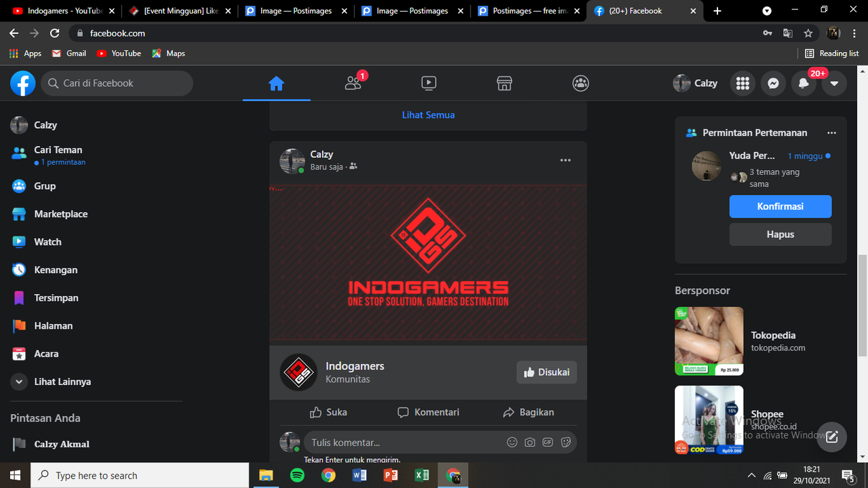This screenshot has width=868, height=488.
Task: Click Hapus friend request button
Action: click(781, 235)
